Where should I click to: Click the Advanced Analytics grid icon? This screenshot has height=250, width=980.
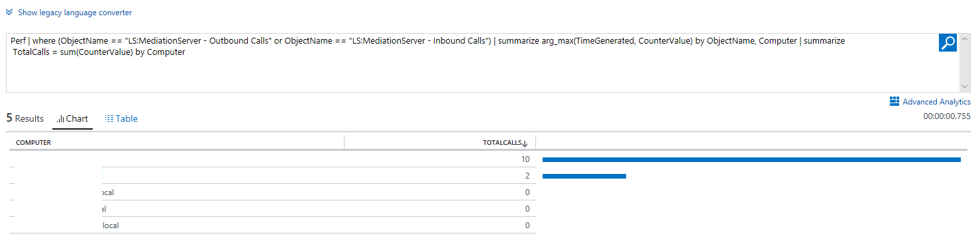coord(895,101)
